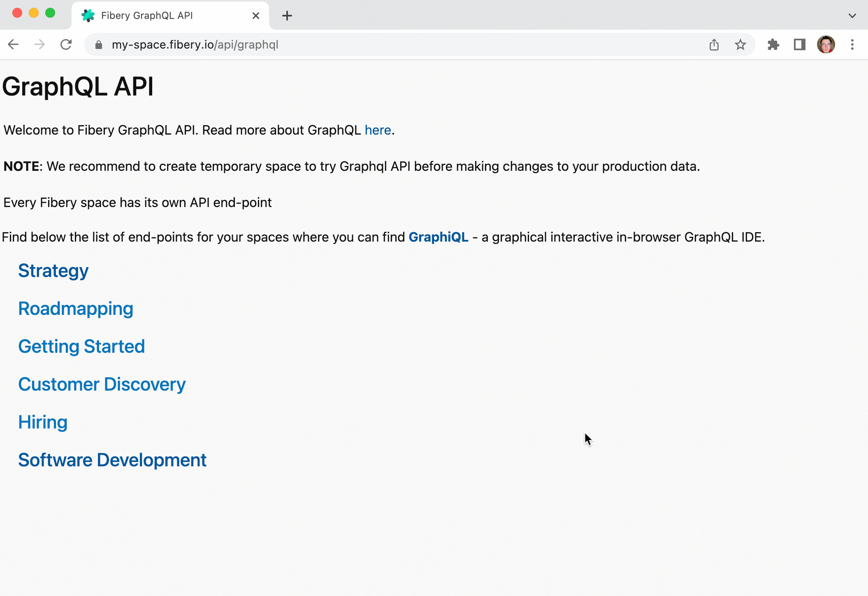Click the page reload/refresh icon

click(x=66, y=45)
